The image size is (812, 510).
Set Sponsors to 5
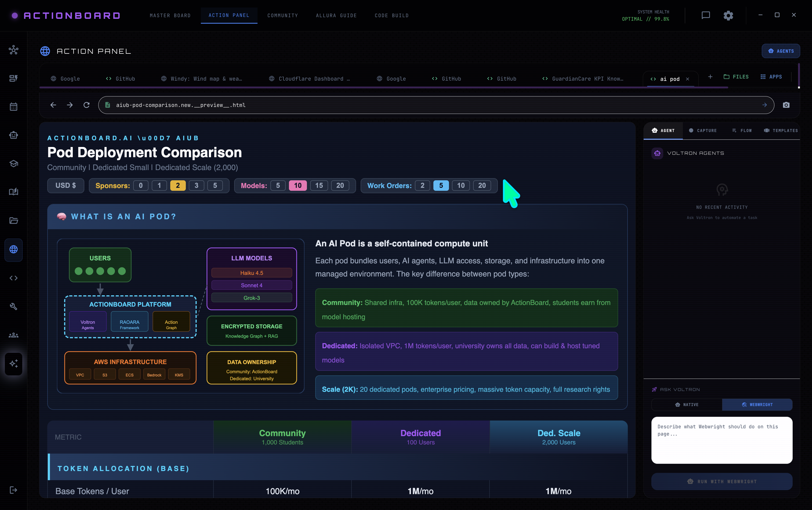coord(215,185)
